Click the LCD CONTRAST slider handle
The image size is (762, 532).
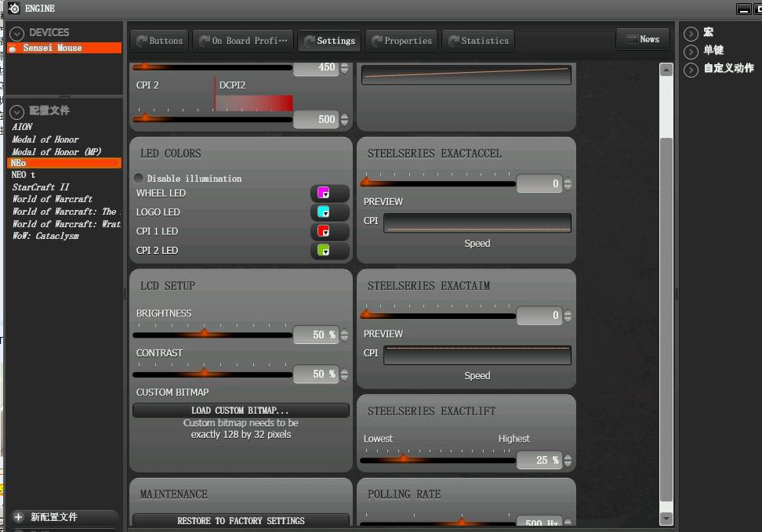click(x=205, y=373)
